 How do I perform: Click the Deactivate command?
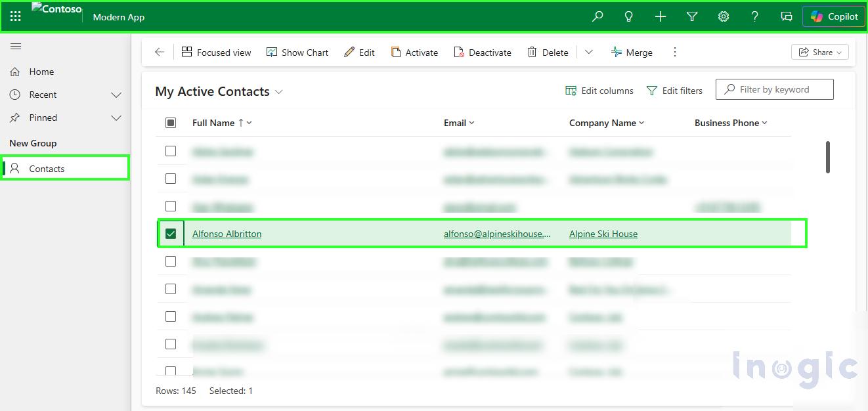pos(483,53)
